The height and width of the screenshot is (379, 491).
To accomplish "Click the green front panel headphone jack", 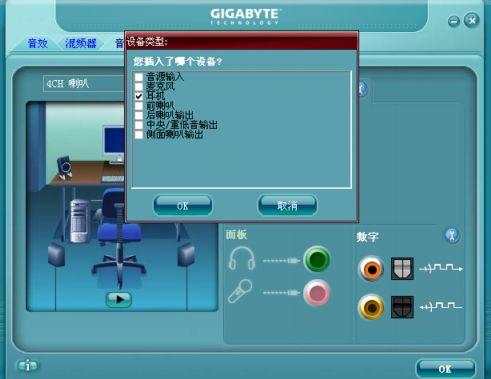I will coord(317,259).
